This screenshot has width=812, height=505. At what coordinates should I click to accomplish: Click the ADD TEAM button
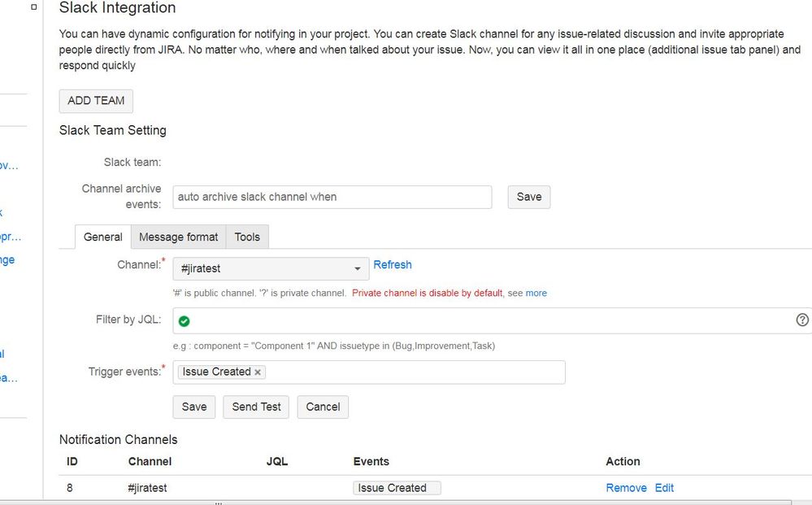click(x=96, y=101)
